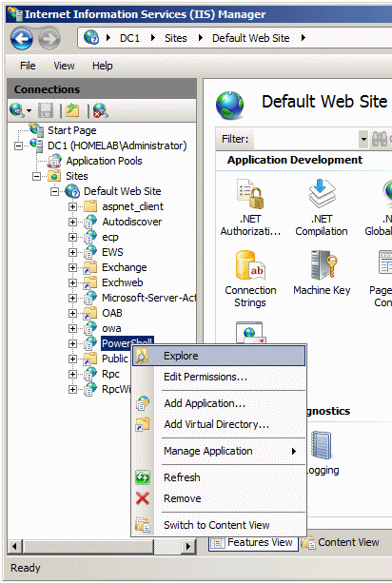
Task: Click arrow after Default Web Site breadcrumb
Action: (x=304, y=38)
